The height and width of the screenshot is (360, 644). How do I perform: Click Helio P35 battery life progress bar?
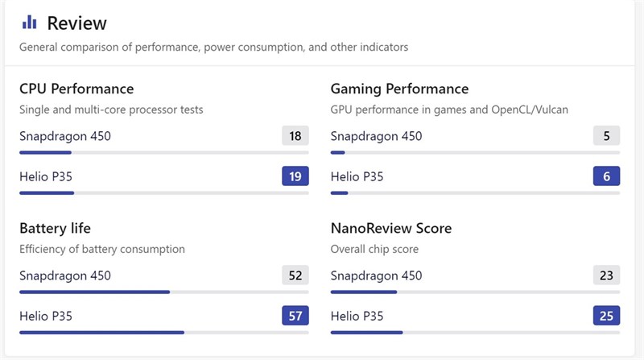click(x=164, y=332)
